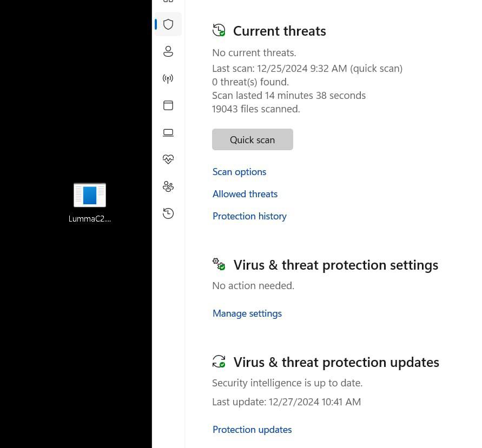Open the Allowed threats link
This screenshot has width=482, height=448.
click(x=245, y=193)
